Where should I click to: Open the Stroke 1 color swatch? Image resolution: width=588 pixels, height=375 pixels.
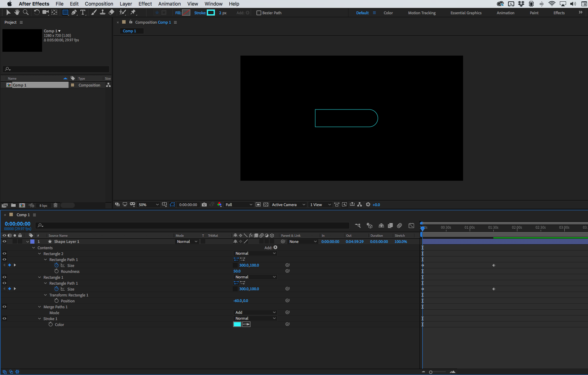[x=237, y=324]
